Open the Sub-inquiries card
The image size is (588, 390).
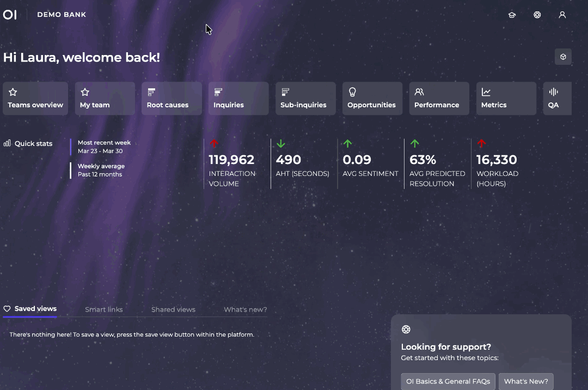(x=305, y=98)
